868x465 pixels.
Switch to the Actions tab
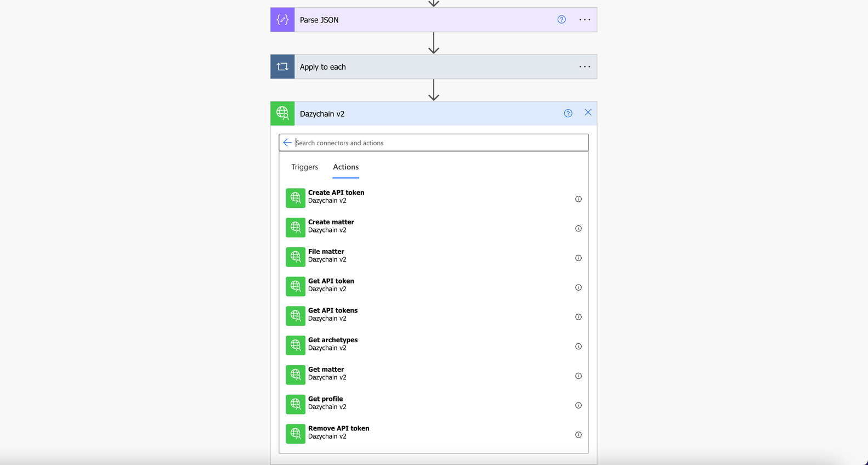346,167
